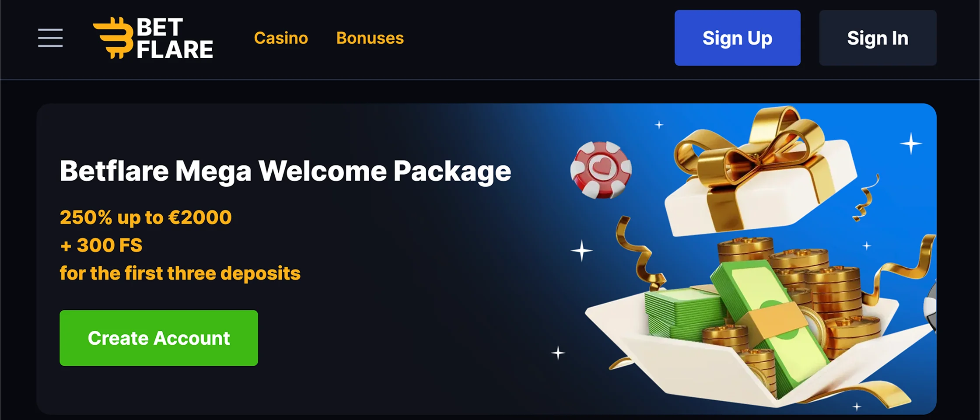Screen dimensions: 980x420
Task: Click the Betflare Mega Welcome Package heading
Action: point(285,171)
